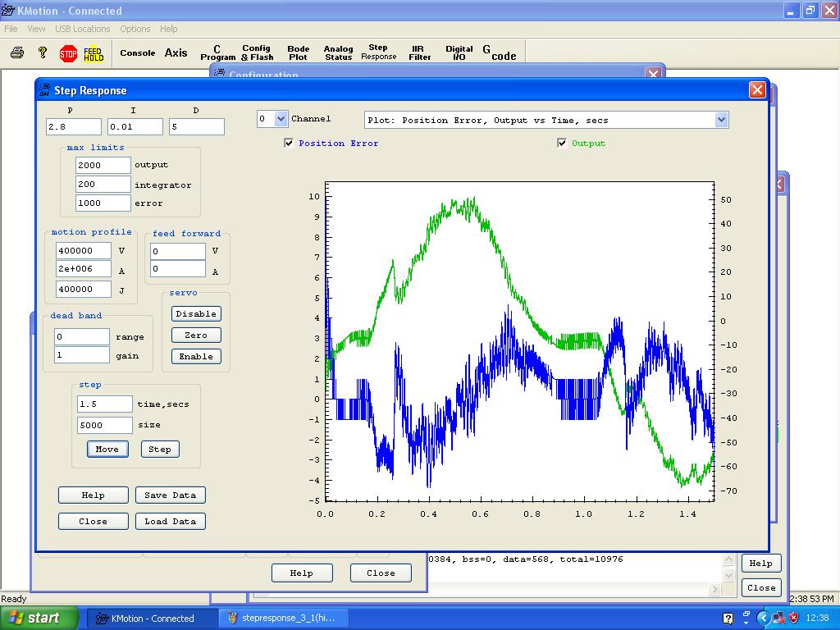Toggle the Output plot checkbox
840x630 pixels.
562,144
